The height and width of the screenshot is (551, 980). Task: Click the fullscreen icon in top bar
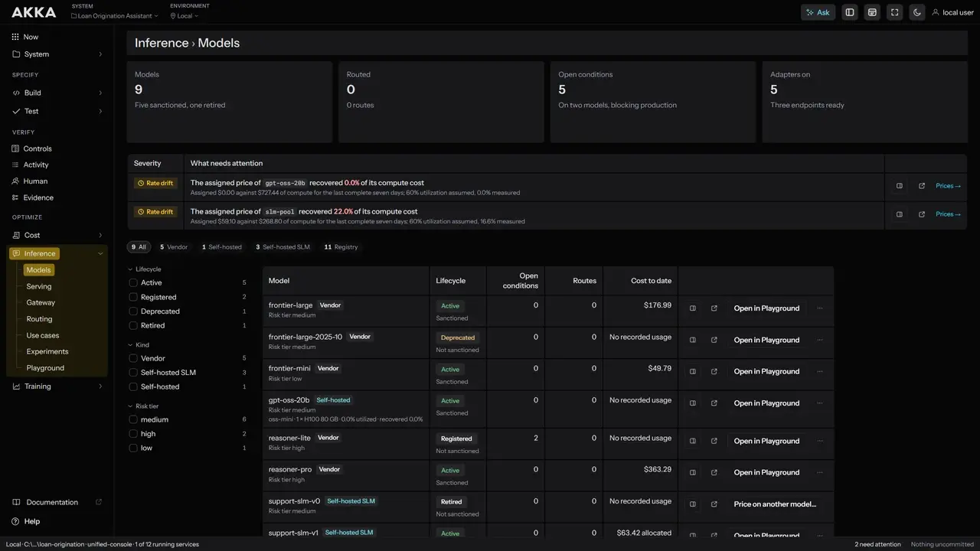click(894, 12)
